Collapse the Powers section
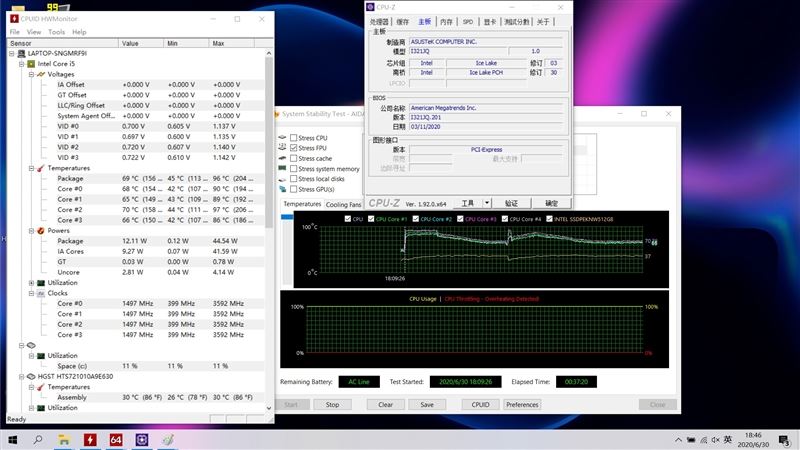 click(x=31, y=231)
